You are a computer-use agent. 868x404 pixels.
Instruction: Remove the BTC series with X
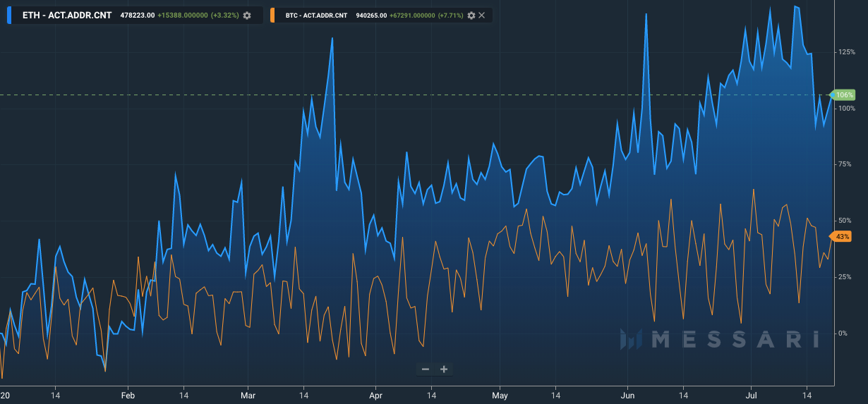(x=481, y=16)
